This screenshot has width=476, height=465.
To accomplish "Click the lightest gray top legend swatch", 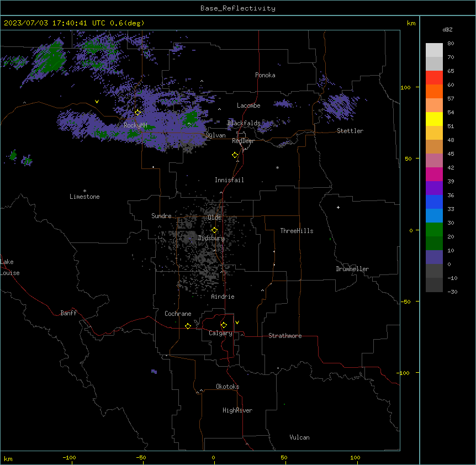I will pyautogui.click(x=434, y=50).
